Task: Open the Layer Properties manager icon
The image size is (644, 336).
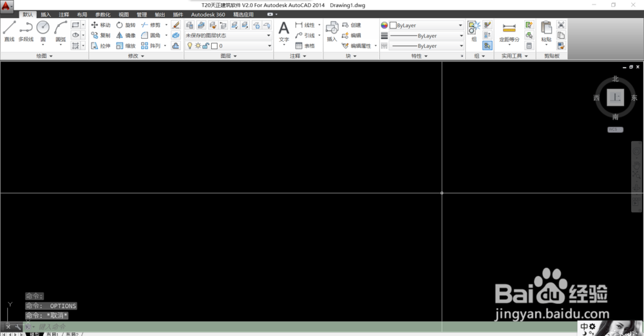Action: click(189, 25)
